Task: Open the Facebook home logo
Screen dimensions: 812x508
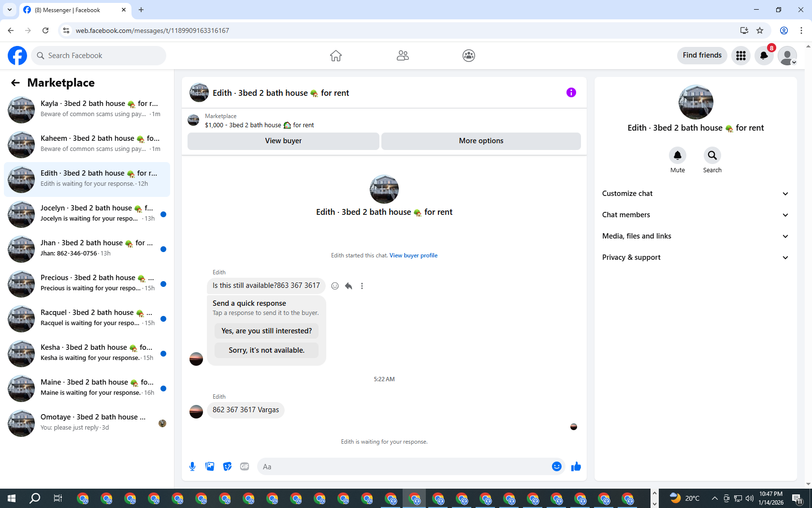Action: point(17,56)
